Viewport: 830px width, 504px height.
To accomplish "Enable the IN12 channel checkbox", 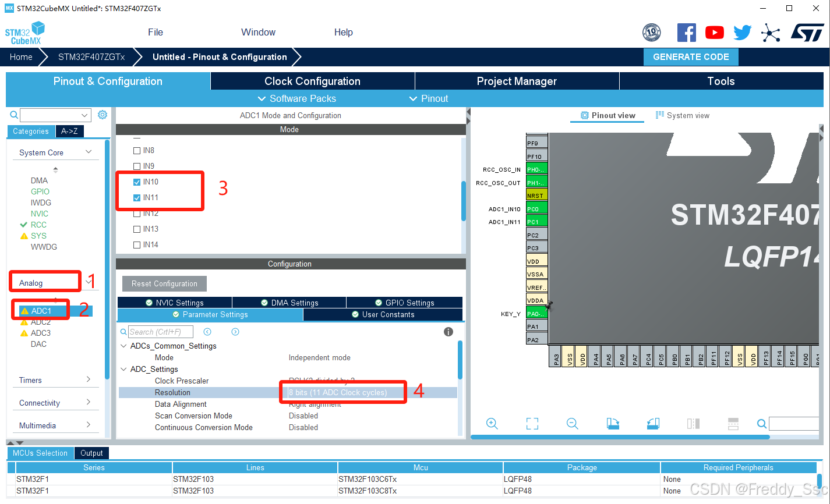I will pyautogui.click(x=137, y=213).
